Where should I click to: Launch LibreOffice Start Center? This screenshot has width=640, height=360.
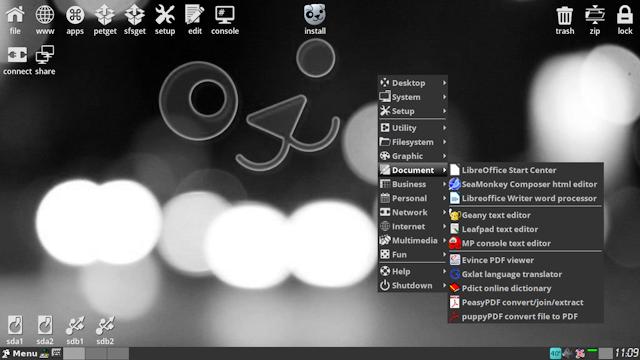525,170
